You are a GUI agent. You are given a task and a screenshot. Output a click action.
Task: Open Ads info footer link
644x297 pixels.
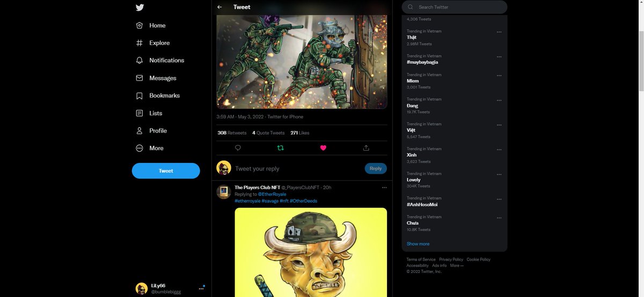(439, 265)
